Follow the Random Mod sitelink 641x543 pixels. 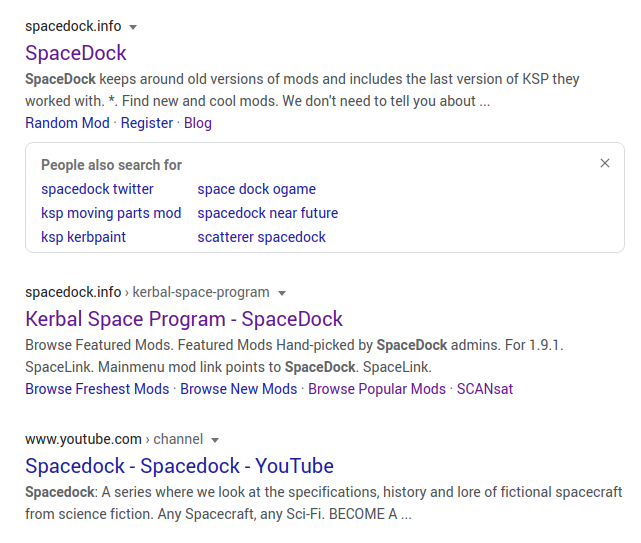tap(67, 123)
